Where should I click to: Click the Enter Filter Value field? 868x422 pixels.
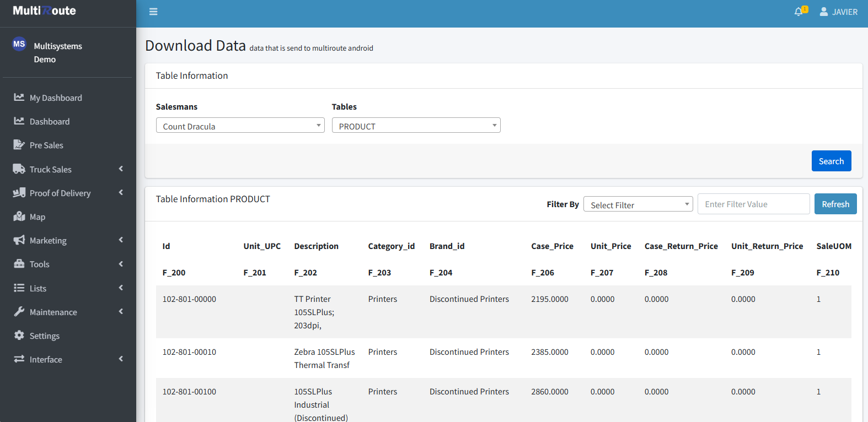coord(753,204)
